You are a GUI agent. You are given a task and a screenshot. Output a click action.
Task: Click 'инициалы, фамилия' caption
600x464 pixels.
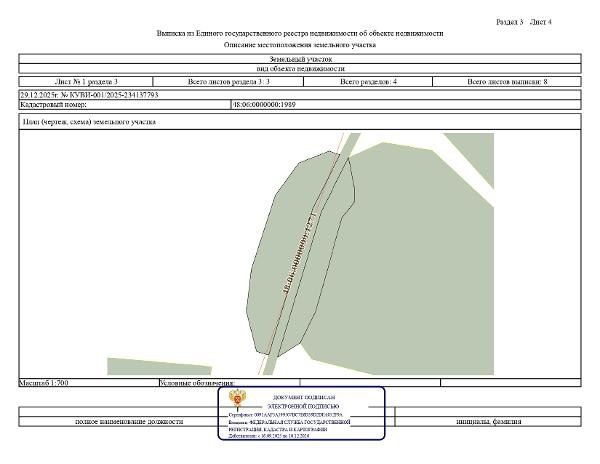[489, 422]
